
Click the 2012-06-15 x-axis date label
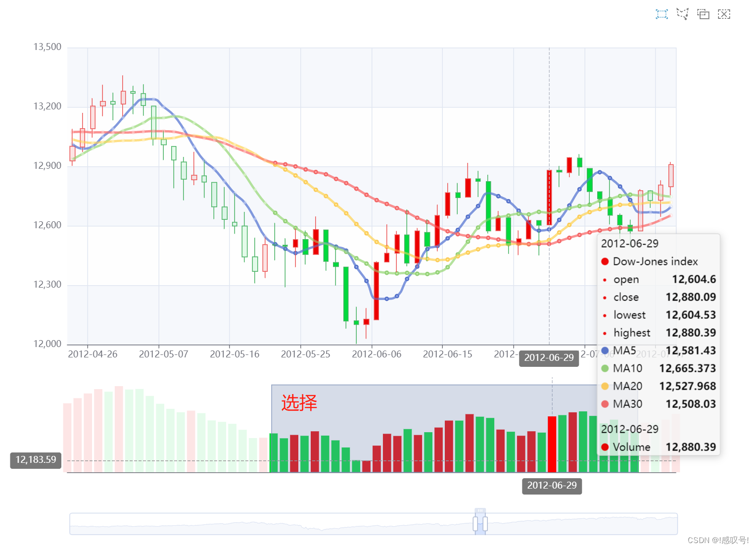point(448,354)
